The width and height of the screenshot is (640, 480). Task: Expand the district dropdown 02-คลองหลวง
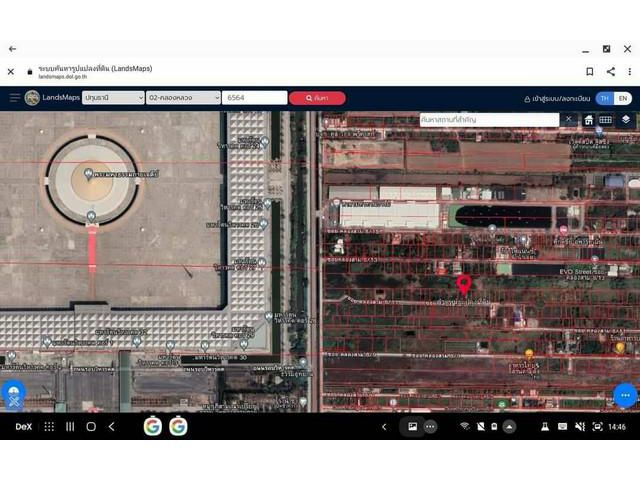click(x=183, y=98)
